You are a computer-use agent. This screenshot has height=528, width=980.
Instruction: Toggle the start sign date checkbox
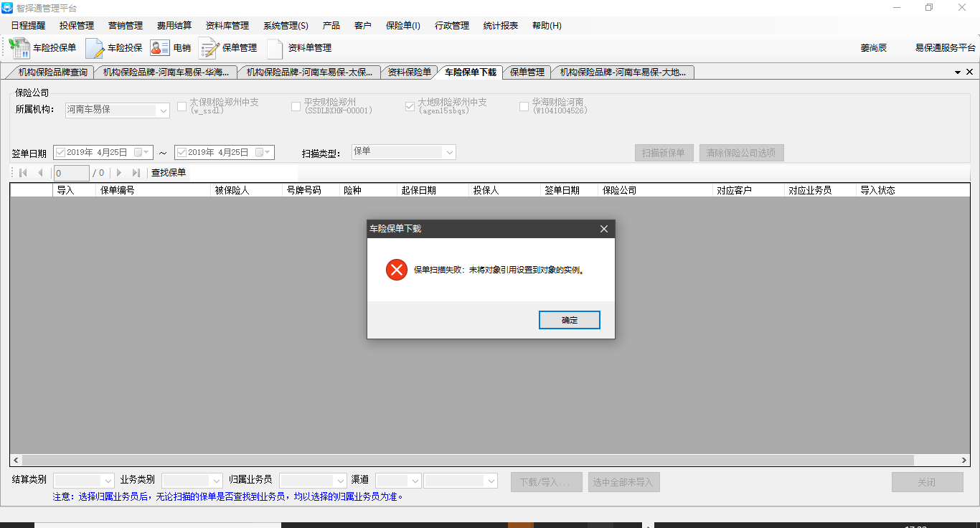pos(60,152)
